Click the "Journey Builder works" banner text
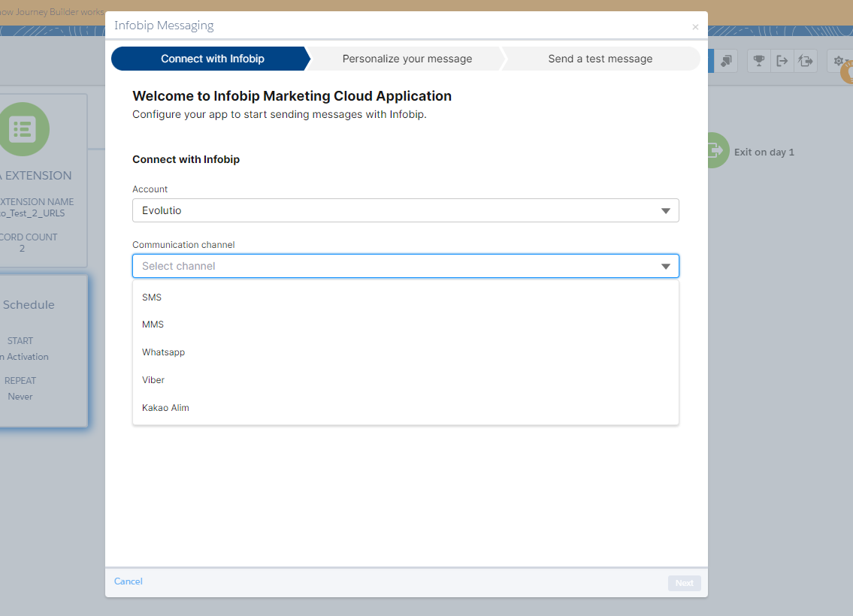Image resolution: width=853 pixels, height=616 pixels. (60, 12)
